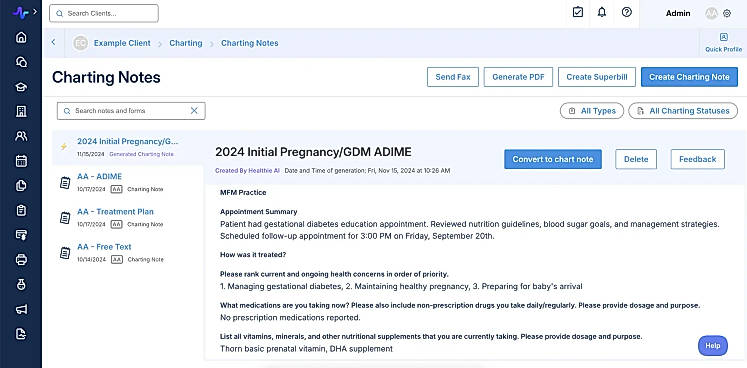The width and height of the screenshot is (747, 368).
Task: Click Convert to chart note
Action: 553,159
